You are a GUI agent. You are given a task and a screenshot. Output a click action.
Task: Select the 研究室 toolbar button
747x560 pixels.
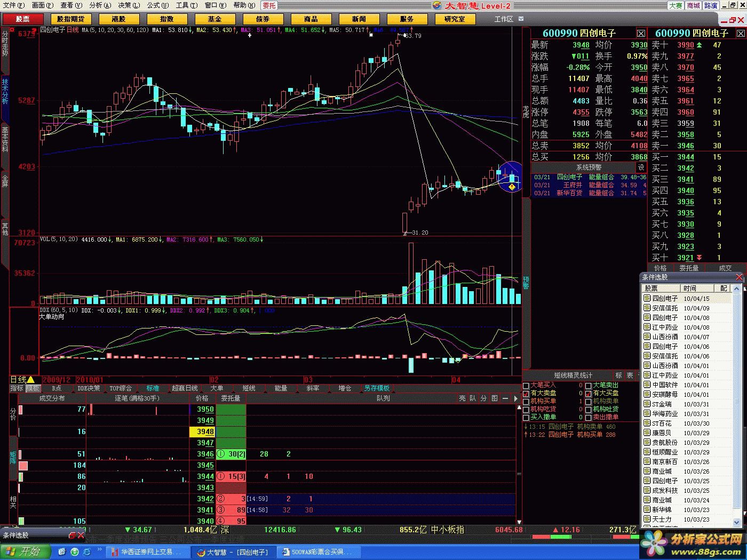click(x=455, y=19)
